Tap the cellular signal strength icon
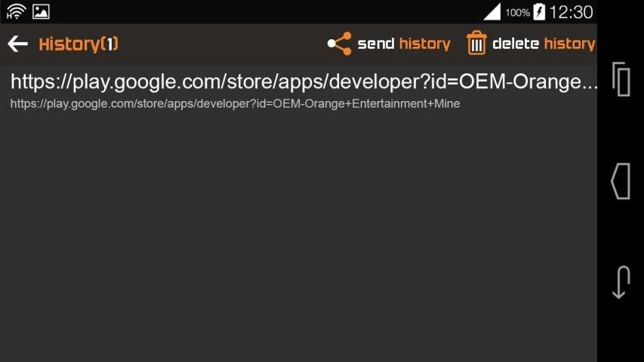The image size is (644, 362). tap(491, 11)
